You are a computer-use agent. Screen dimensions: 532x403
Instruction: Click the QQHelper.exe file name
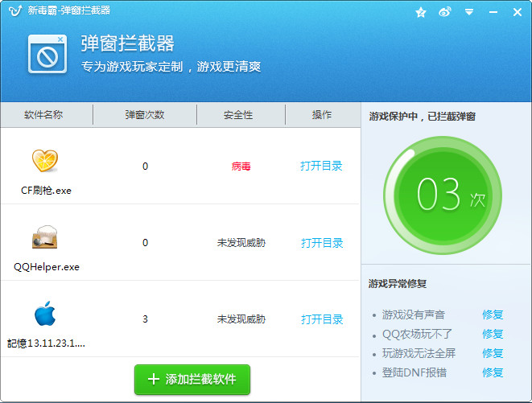pyautogui.click(x=47, y=267)
